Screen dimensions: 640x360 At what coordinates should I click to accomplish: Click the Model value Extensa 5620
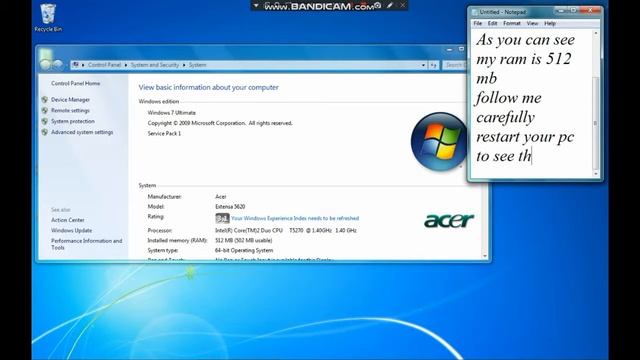[x=230, y=207]
